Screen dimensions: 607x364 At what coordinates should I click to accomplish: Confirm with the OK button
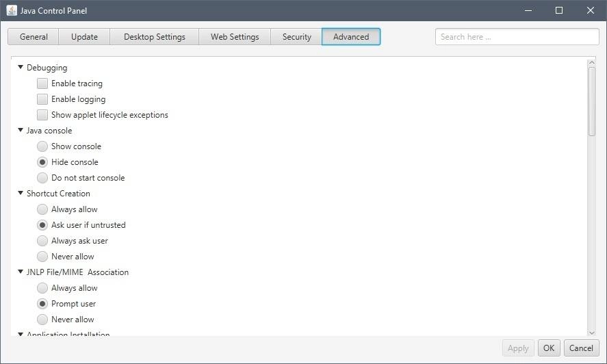(549, 348)
